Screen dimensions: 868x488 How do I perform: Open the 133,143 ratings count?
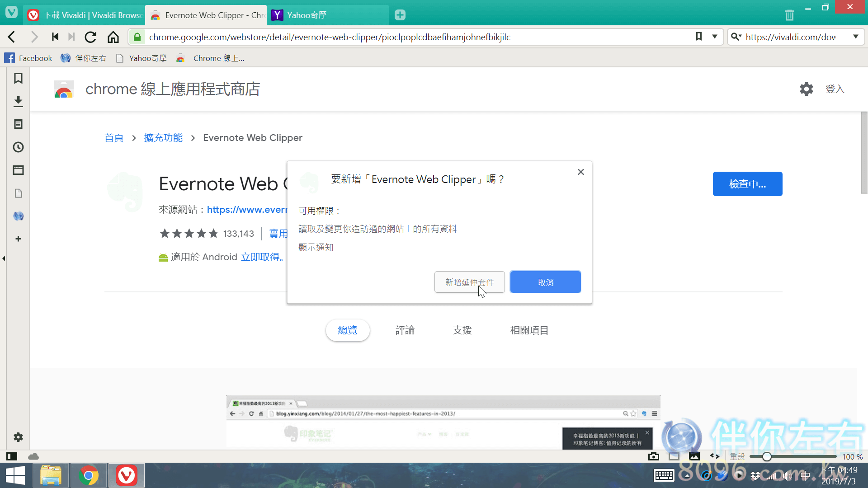tap(238, 234)
